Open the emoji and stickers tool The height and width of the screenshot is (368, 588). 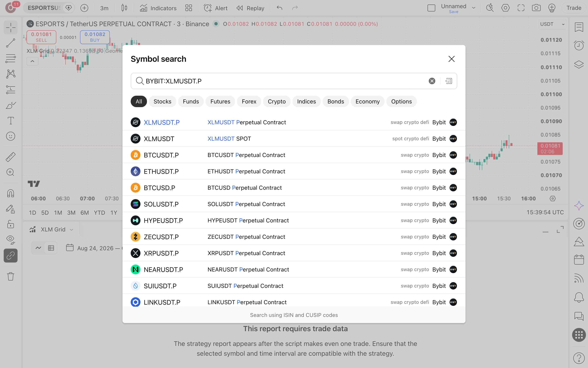pos(10,136)
